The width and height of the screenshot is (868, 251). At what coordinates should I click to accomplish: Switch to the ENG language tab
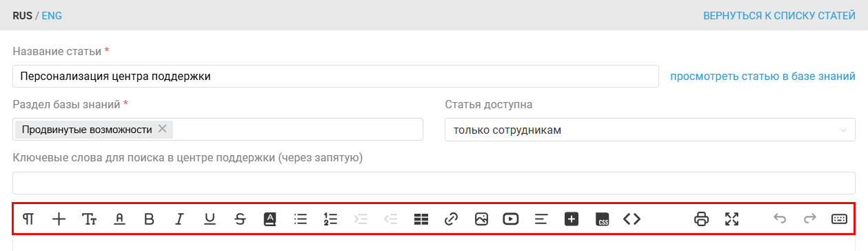click(52, 15)
